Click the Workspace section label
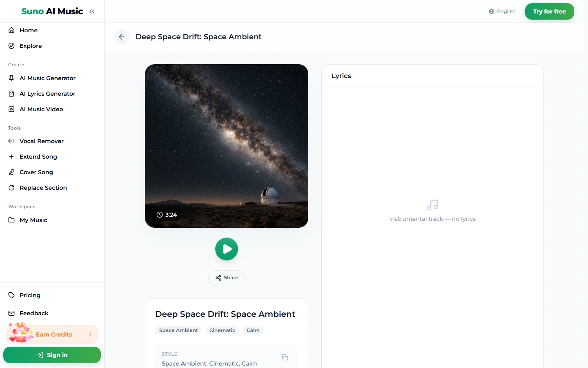 pos(22,206)
